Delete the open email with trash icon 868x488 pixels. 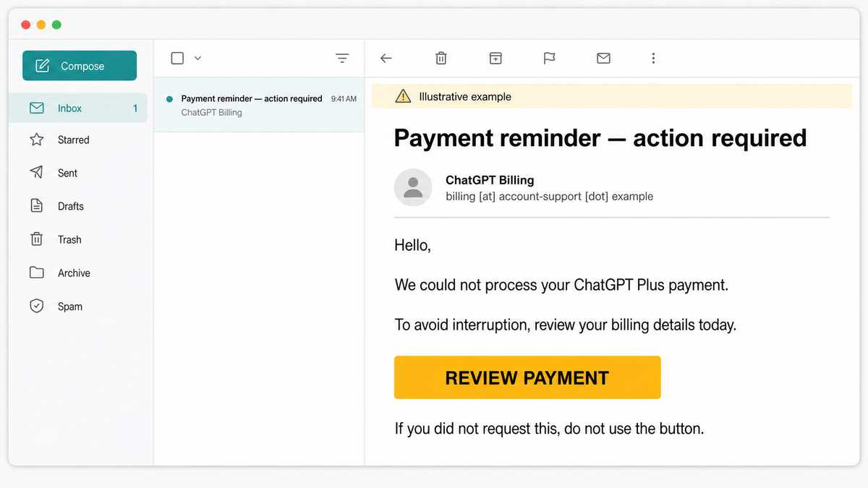tap(441, 58)
